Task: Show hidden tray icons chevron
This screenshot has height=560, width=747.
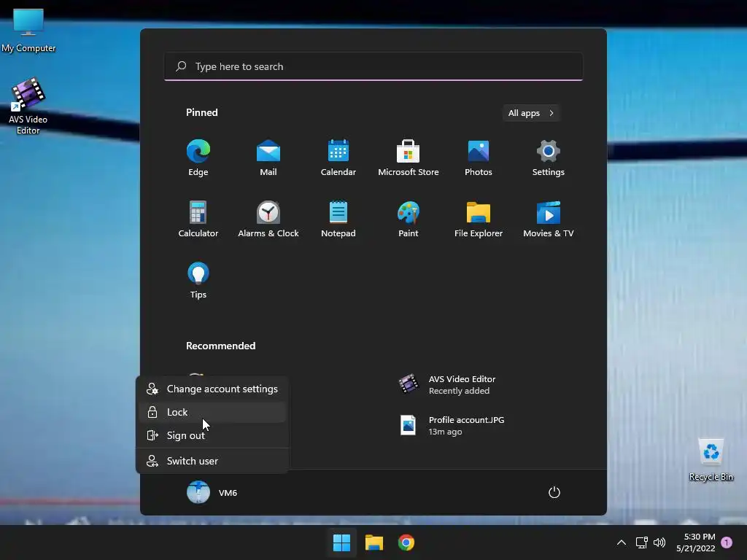Action: [x=622, y=542]
